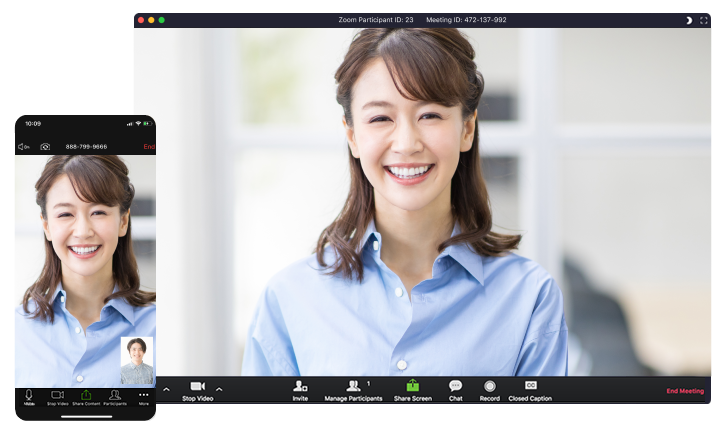Viewport: 724px width, 436px height.
Task: Tap Share Content on phone
Action: 86,397
